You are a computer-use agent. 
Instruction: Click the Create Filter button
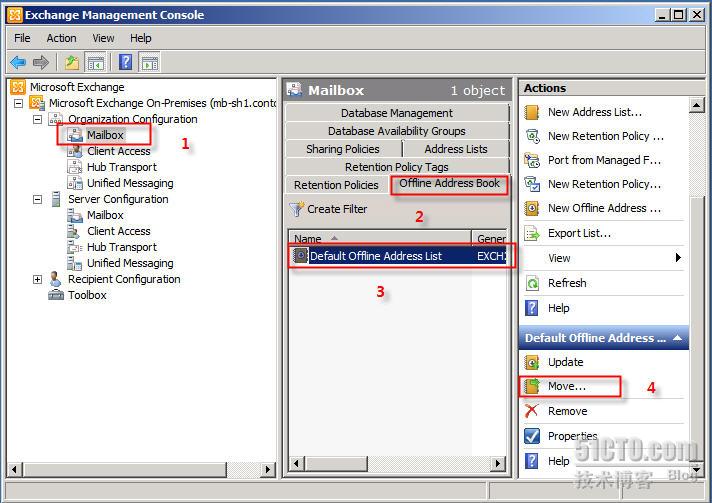(x=328, y=209)
